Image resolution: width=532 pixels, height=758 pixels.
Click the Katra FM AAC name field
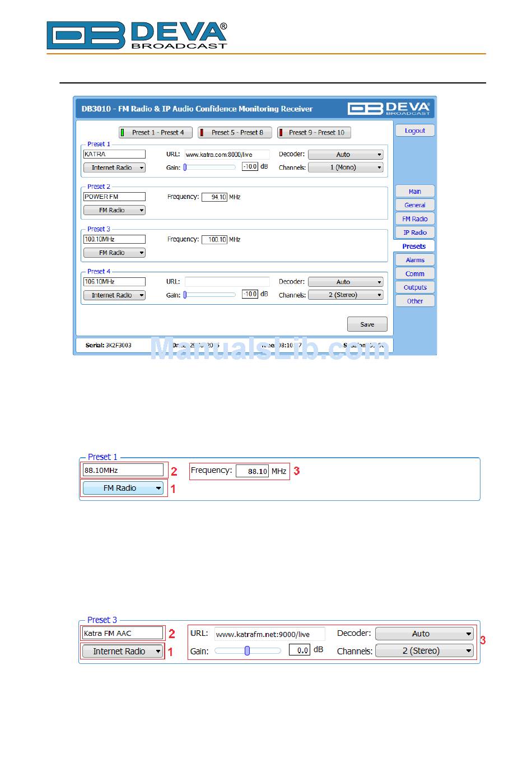point(123,634)
